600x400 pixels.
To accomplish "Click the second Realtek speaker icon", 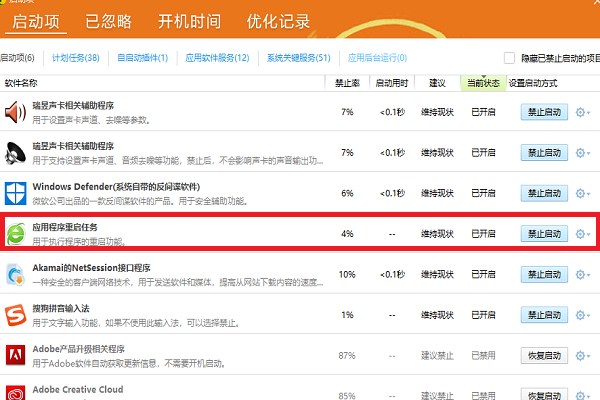I will [x=18, y=152].
